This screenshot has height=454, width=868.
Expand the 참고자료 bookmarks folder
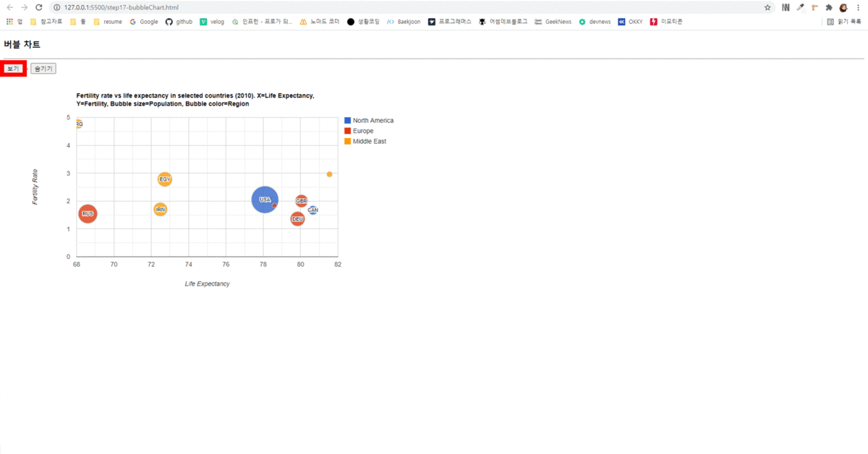(x=47, y=22)
